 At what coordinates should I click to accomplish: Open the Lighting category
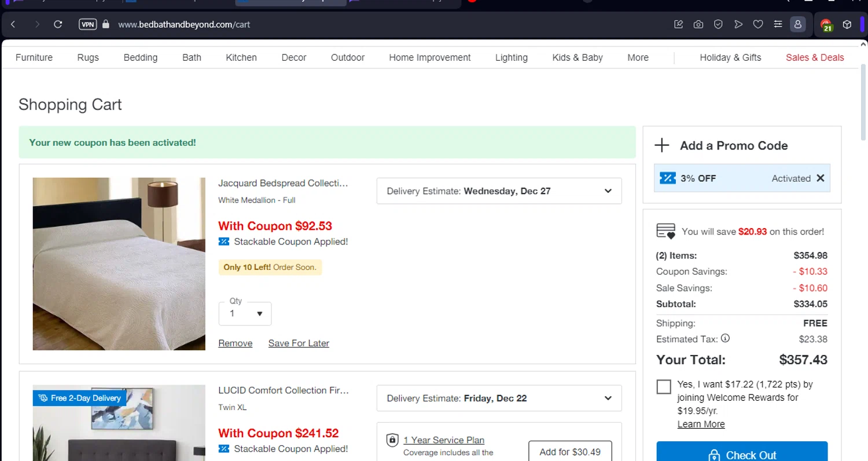pyautogui.click(x=512, y=57)
